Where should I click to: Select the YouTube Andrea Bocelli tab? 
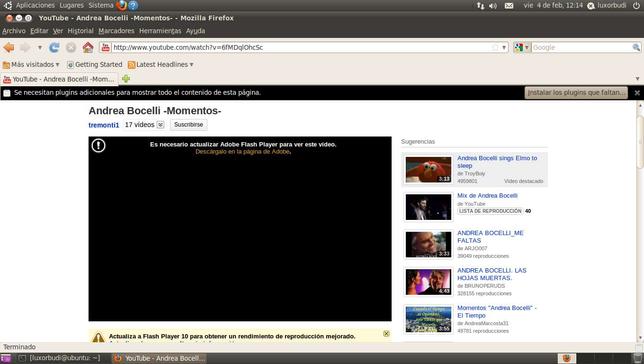tap(59, 79)
